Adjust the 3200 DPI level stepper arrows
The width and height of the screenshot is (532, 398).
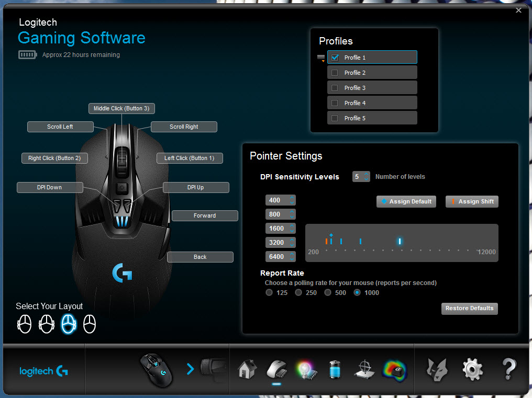292,242
